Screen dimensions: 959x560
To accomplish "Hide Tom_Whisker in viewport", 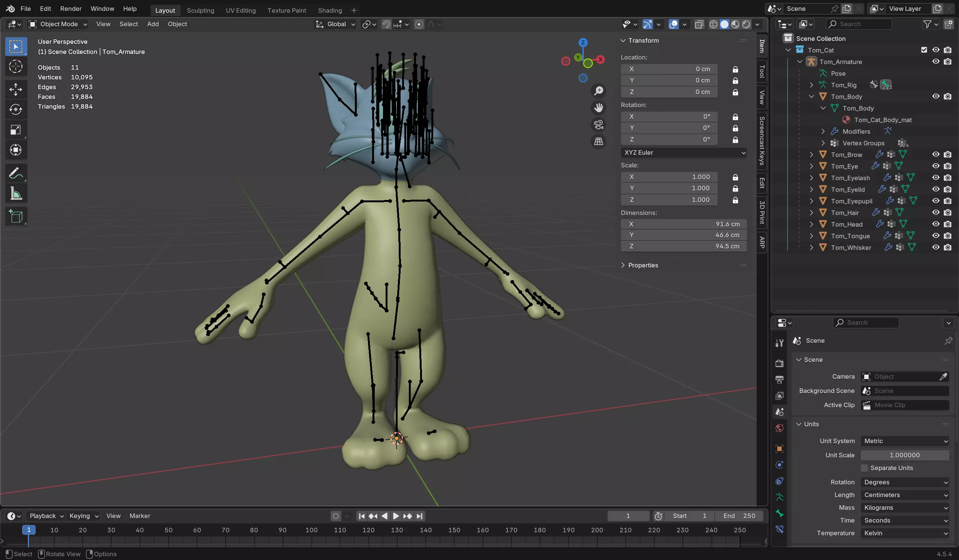I will (936, 247).
